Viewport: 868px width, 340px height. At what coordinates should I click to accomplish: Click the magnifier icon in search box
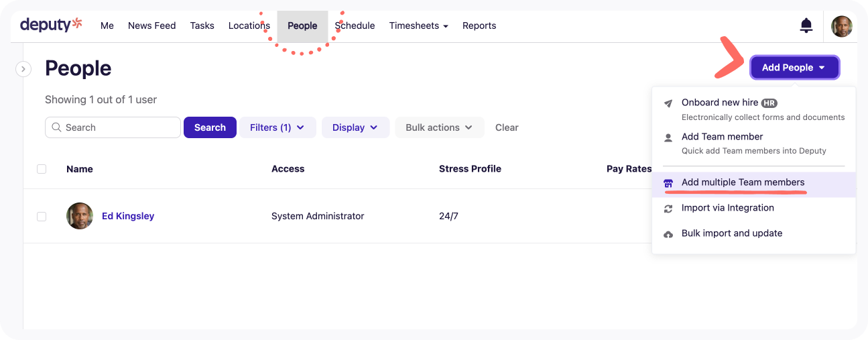pyautogui.click(x=56, y=127)
